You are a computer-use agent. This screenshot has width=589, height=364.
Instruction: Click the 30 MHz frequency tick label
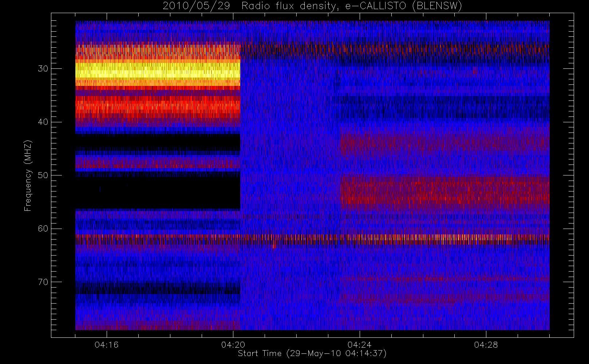pyautogui.click(x=43, y=69)
